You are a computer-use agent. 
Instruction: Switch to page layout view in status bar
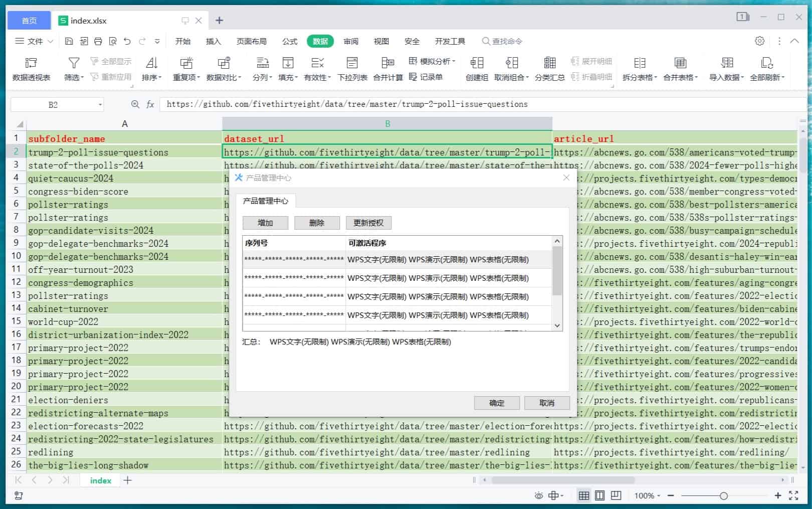[x=600, y=495]
